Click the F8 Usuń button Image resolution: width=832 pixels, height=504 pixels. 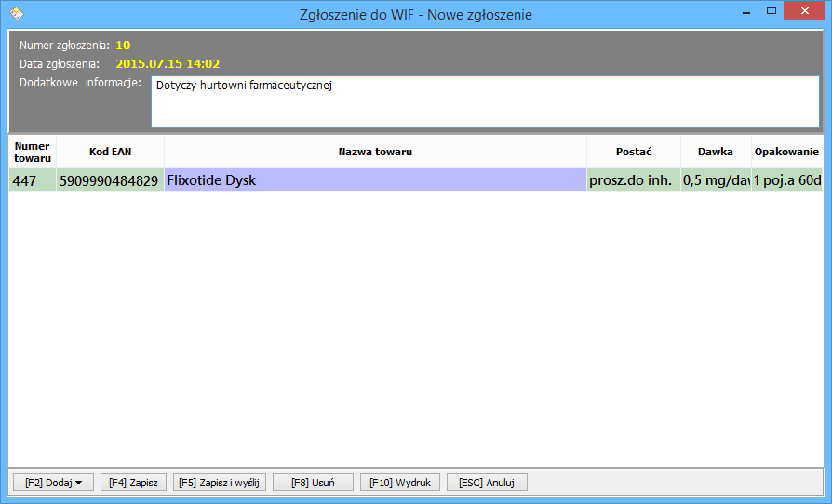[313, 483]
